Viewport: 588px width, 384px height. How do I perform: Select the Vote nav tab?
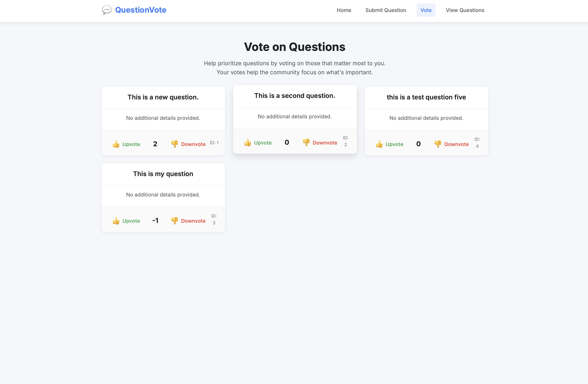[x=426, y=10]
